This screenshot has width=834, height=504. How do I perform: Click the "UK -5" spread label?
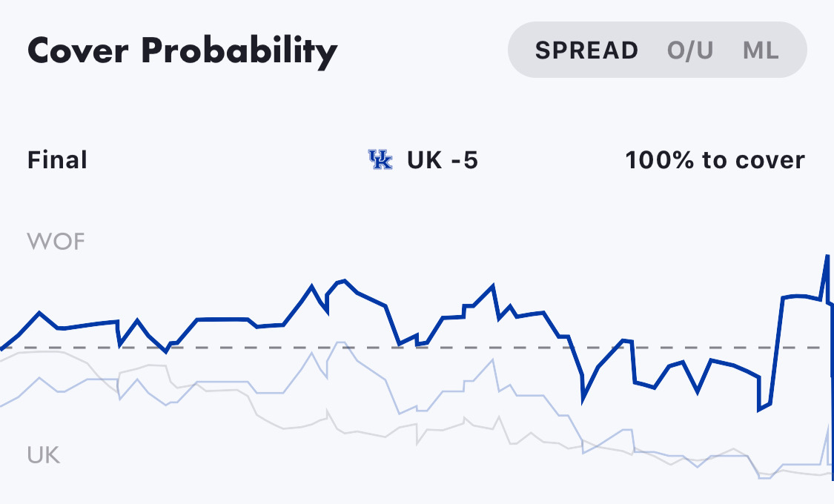443,160
